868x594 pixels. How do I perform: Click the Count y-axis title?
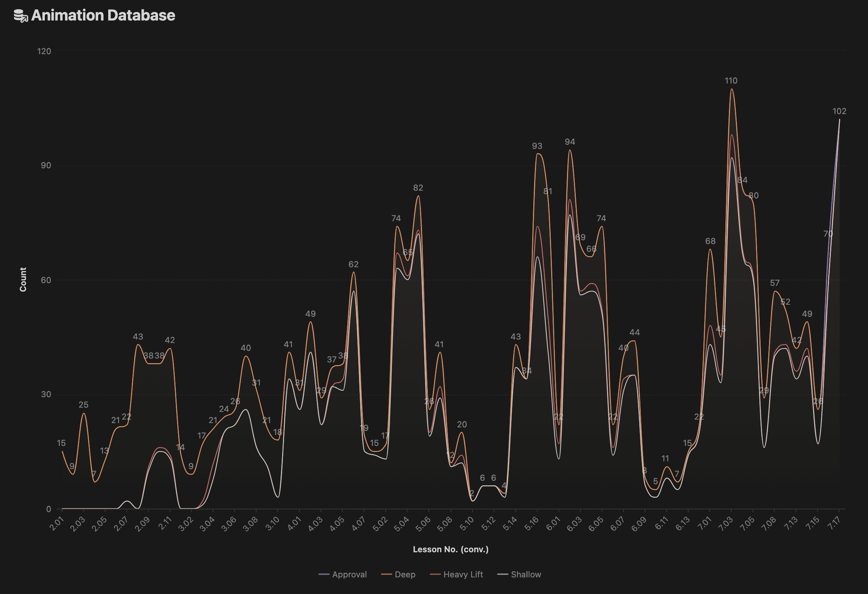pyautogui.click(x=23, y=279)
